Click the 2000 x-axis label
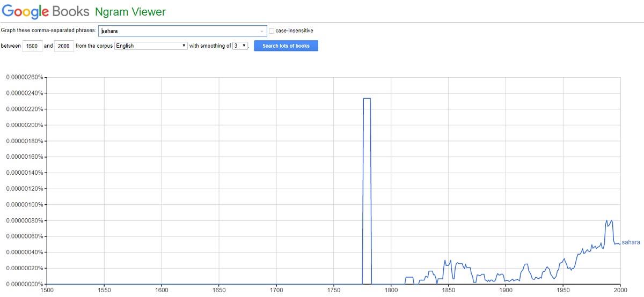 620,290
